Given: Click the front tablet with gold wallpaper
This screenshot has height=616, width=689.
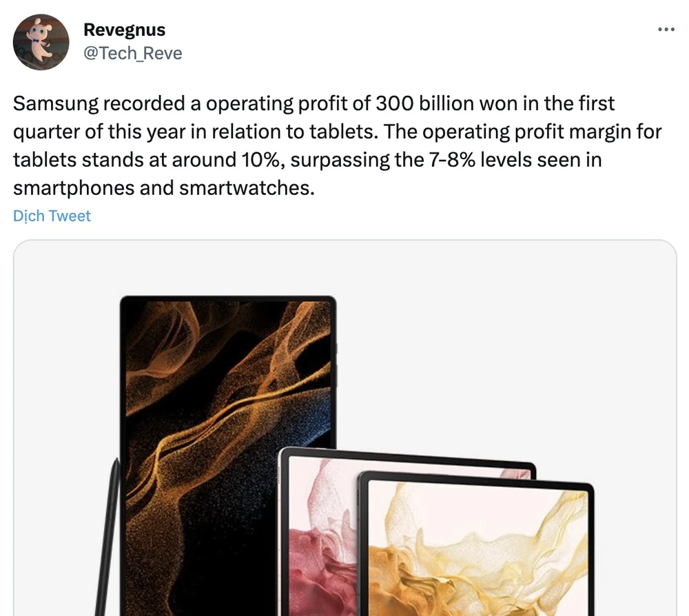Looking at the screenshot, I should (476, 544).
